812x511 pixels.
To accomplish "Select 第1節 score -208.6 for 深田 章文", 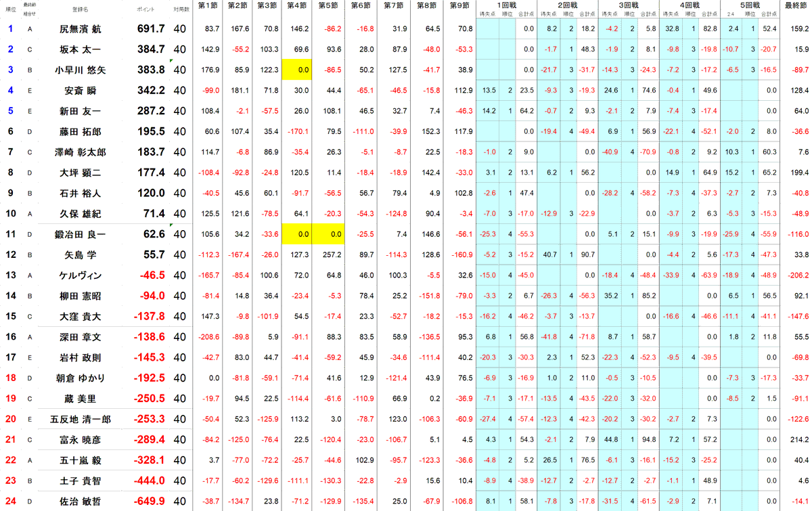I will (208, 337).
